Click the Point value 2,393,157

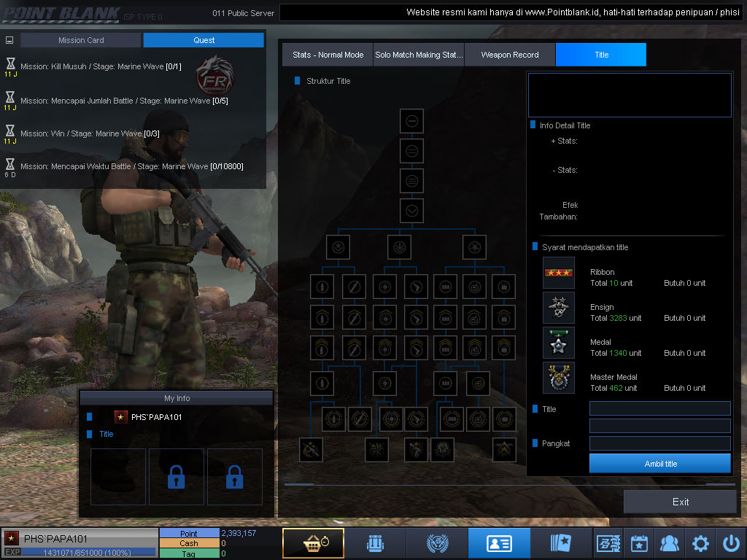[239, 533]
